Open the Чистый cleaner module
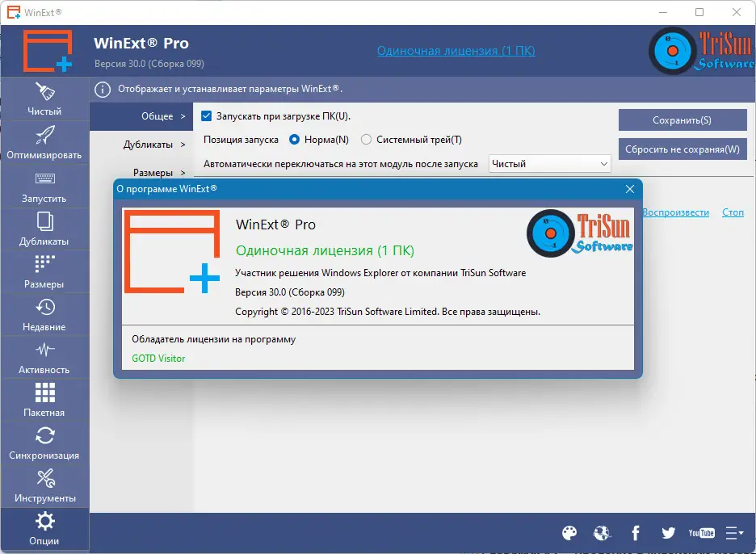Screen dimensions: 756x554 (x=44, y=99)
